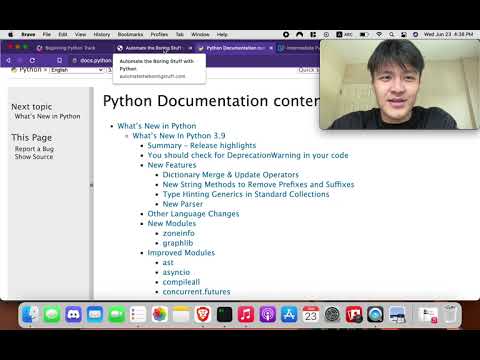Open the Trash in the dock
The height and width of the screenshot is (360, 480).
(x=450, y=314)
